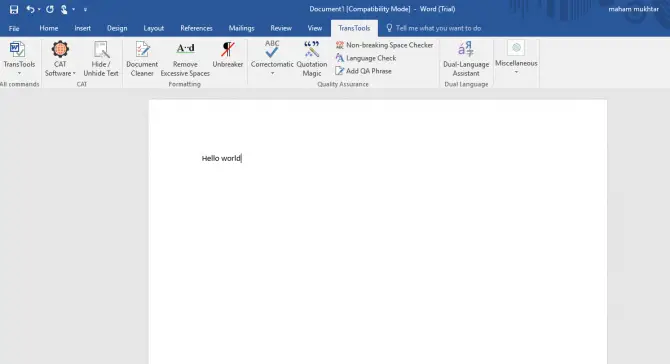Click the Language Check command
670x364 pixels.
pyautogui.click(x=366, y=58)
